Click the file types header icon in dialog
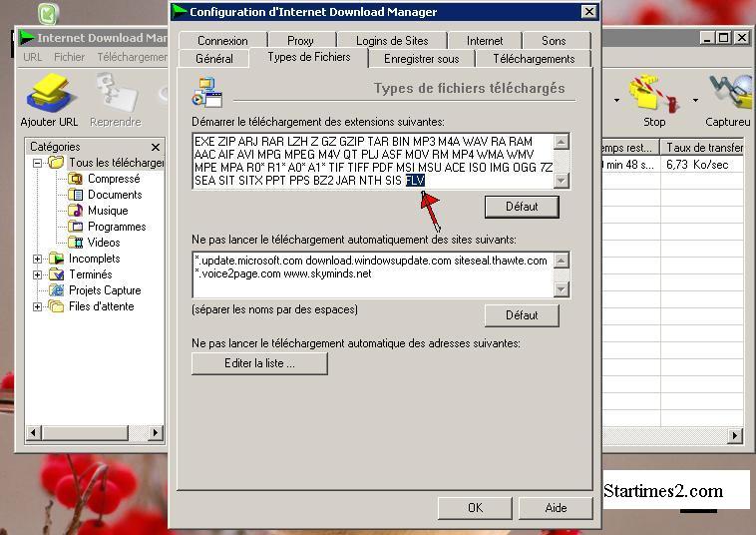This screenshot has width=756, height=535. (x=206, y=92)
